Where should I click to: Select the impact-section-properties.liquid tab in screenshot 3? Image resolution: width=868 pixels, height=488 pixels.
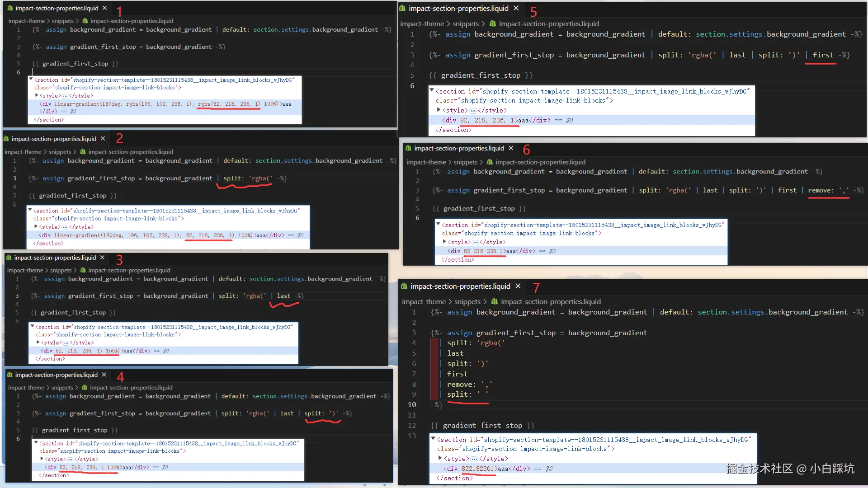pyautogui.click(x=55, y=258)
